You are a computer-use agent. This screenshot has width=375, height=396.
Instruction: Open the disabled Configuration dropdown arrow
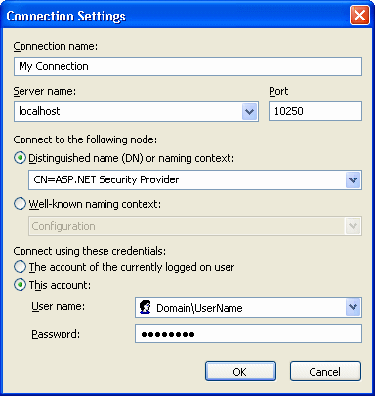(353, 226)
